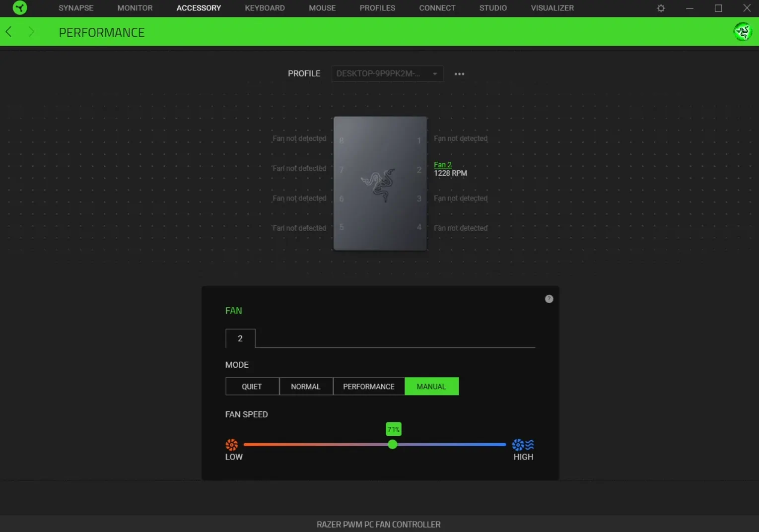
Task: Open the STUDIO tab
Action: point(493,8)
